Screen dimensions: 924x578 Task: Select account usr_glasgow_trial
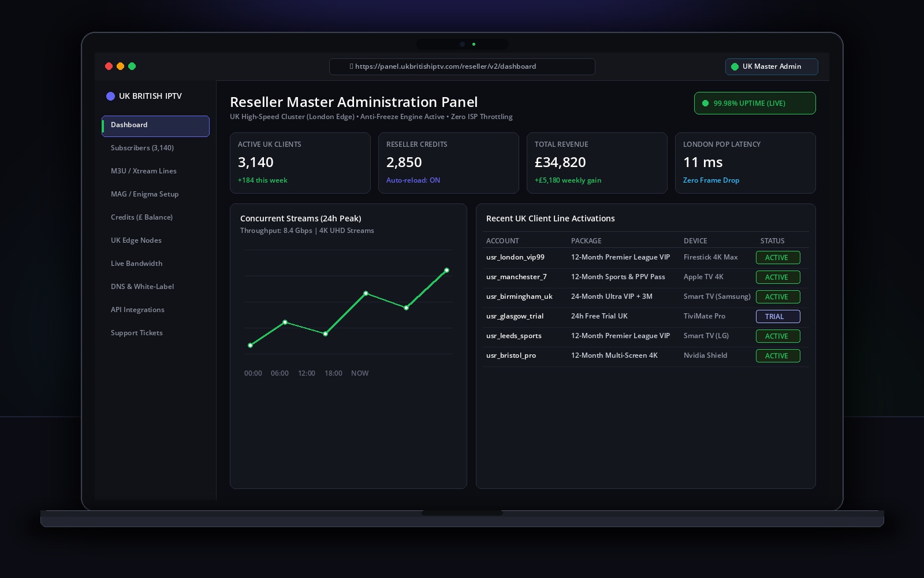(515, 316)
